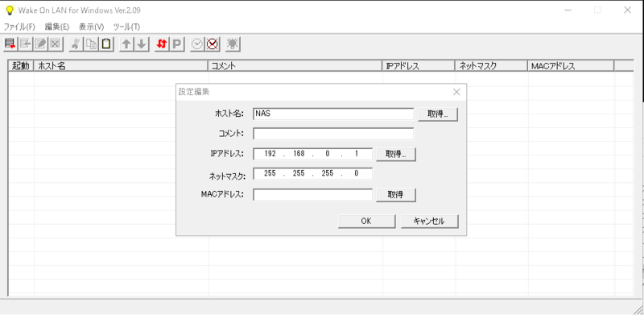
Task: Click the empty MACアドレス input field
Action: [312, 194]
